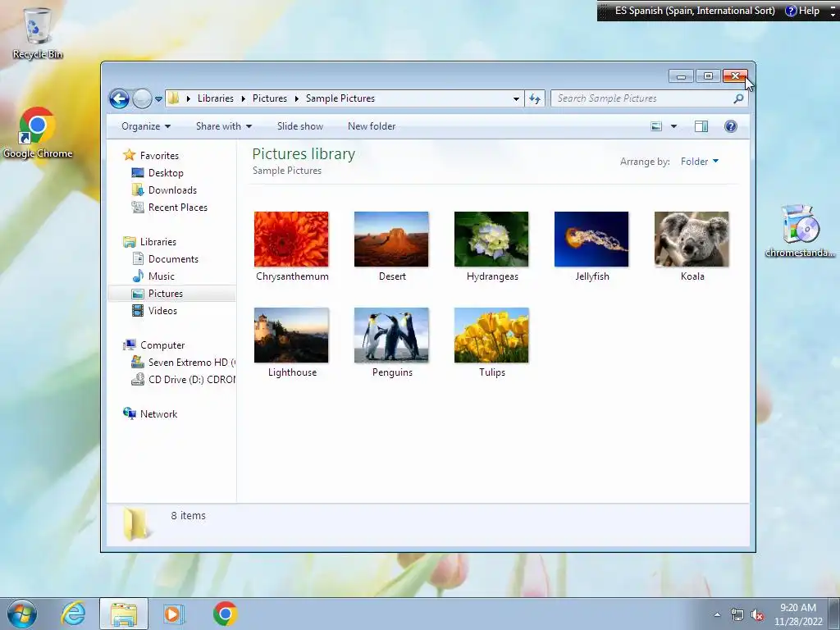This screenshot has width=840, height=630.
Task: Select the CD Drive (D:) entry
Action: click(x=192, y=380)
